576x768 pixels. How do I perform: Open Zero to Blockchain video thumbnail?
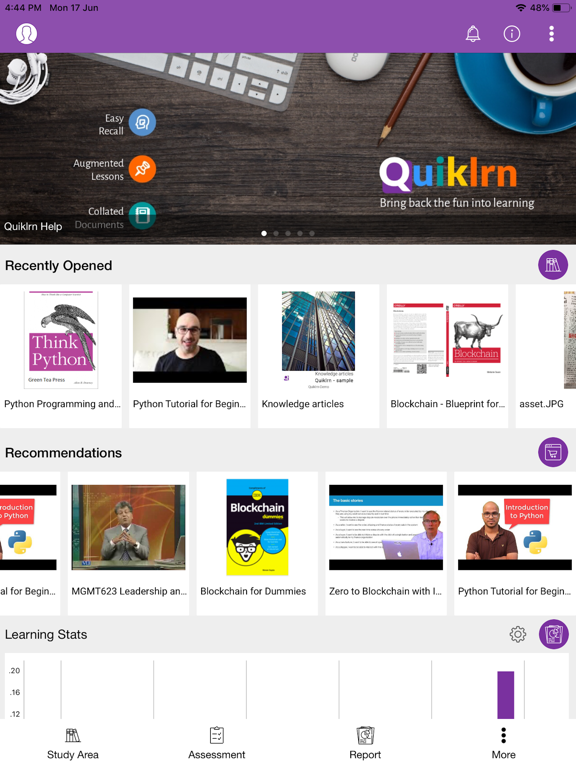coord(386,528)
